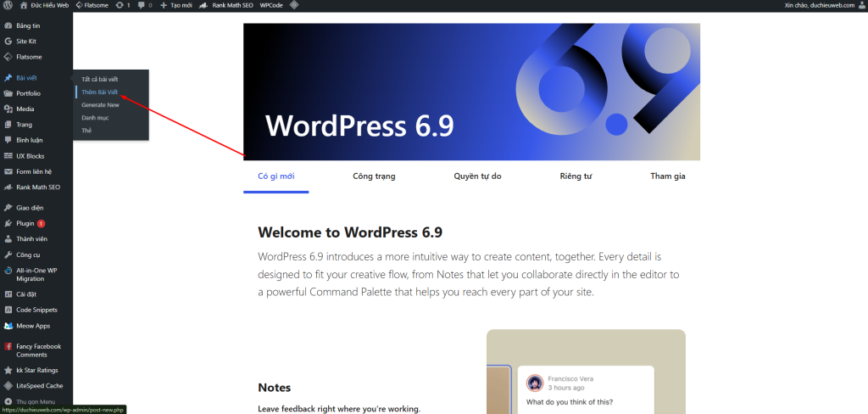Screen dimensions: 868x414
Task: Switch to the Quyền tự do tab
Action: (x=478, y=176)
